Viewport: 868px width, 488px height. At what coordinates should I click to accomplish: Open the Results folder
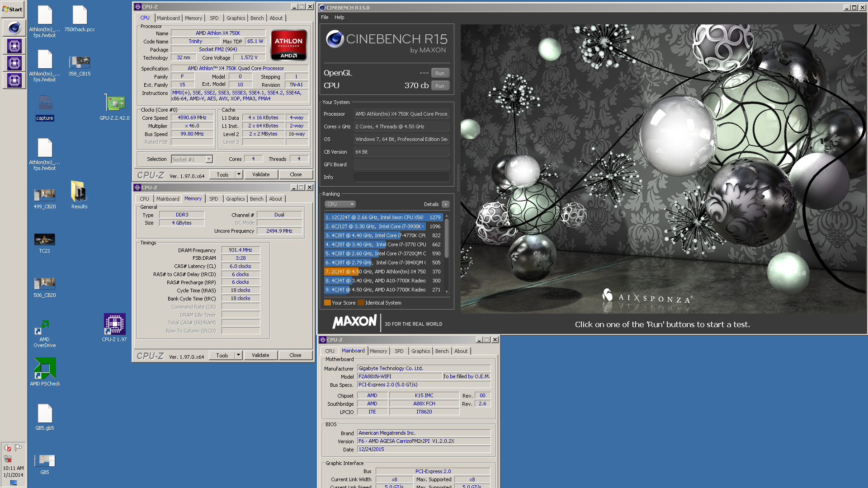(80, 195)
